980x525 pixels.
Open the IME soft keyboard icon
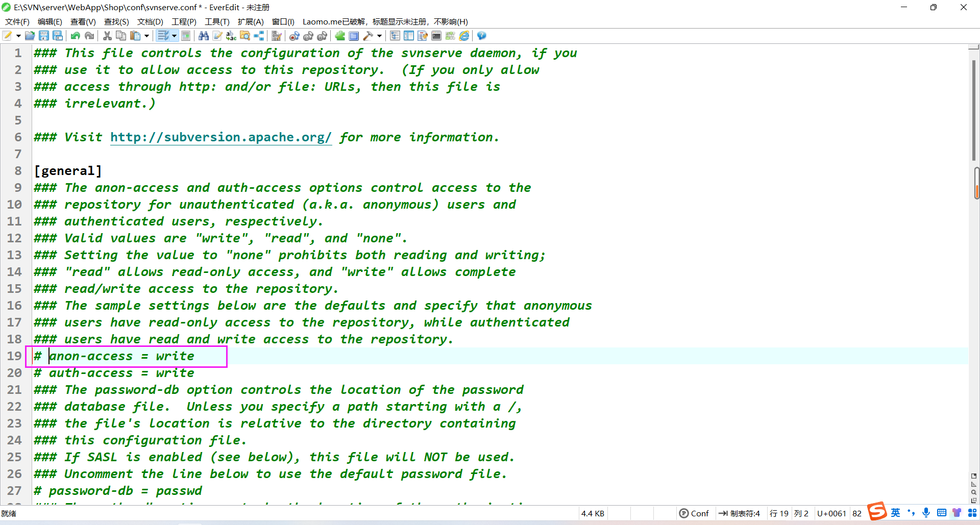point(942,513)
